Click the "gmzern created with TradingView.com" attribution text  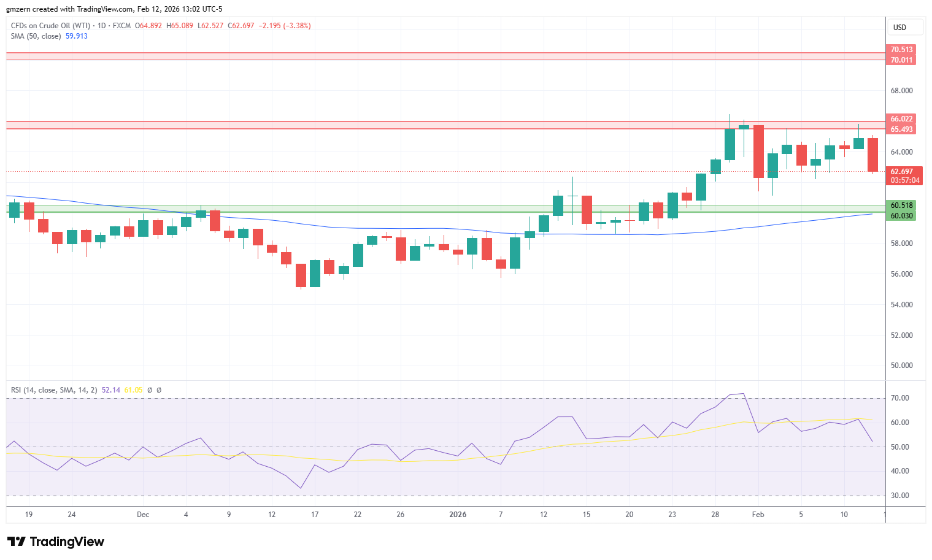70,9
